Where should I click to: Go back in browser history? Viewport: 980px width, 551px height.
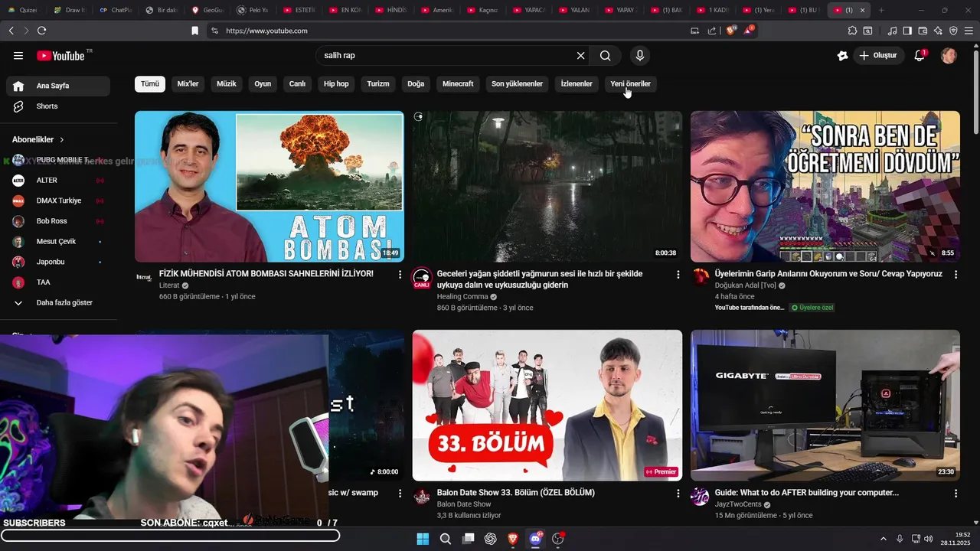(11, 31)
